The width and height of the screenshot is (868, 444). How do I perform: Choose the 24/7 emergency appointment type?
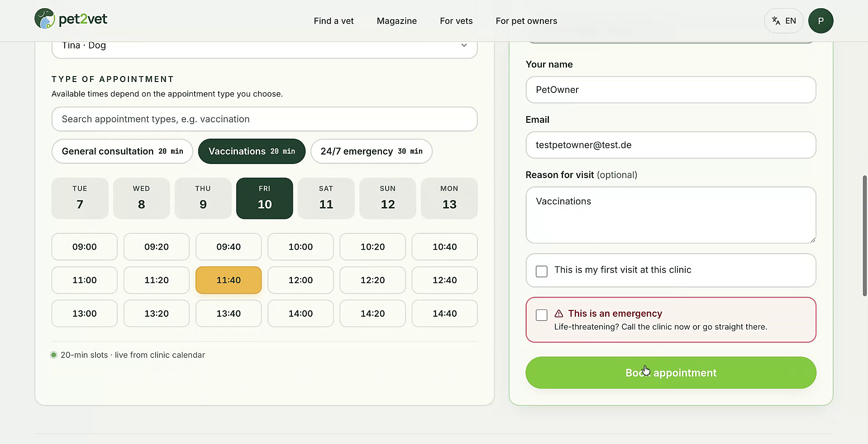click(372, 151)
